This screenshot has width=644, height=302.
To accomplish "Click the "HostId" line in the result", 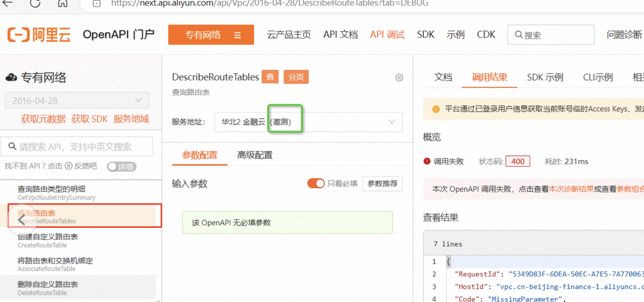I will [549, 287].
